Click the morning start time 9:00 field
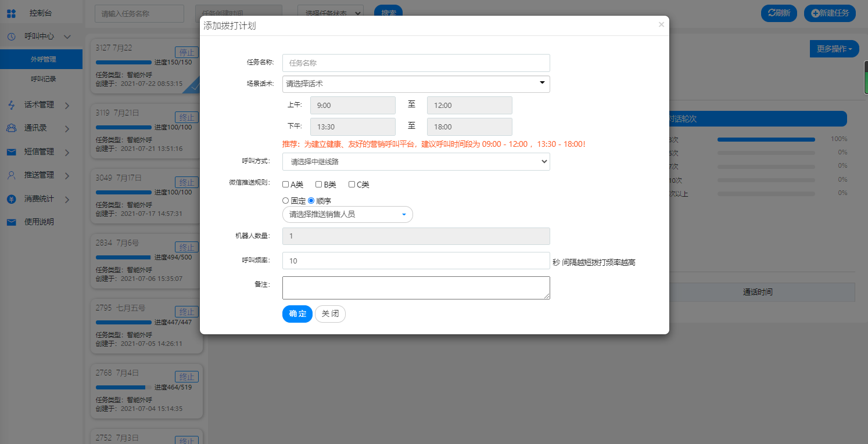The height and width of the screenshot is (444, 868). pos(353,106)
